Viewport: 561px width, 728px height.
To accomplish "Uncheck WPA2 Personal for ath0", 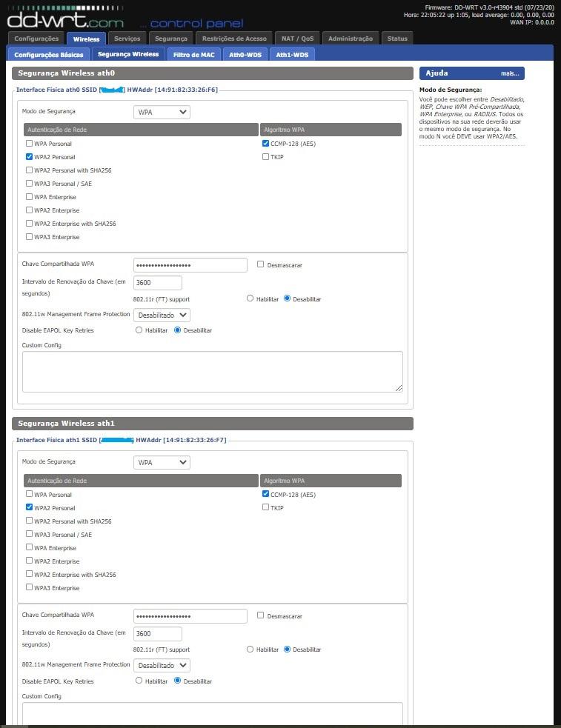I will coord(29,156).
